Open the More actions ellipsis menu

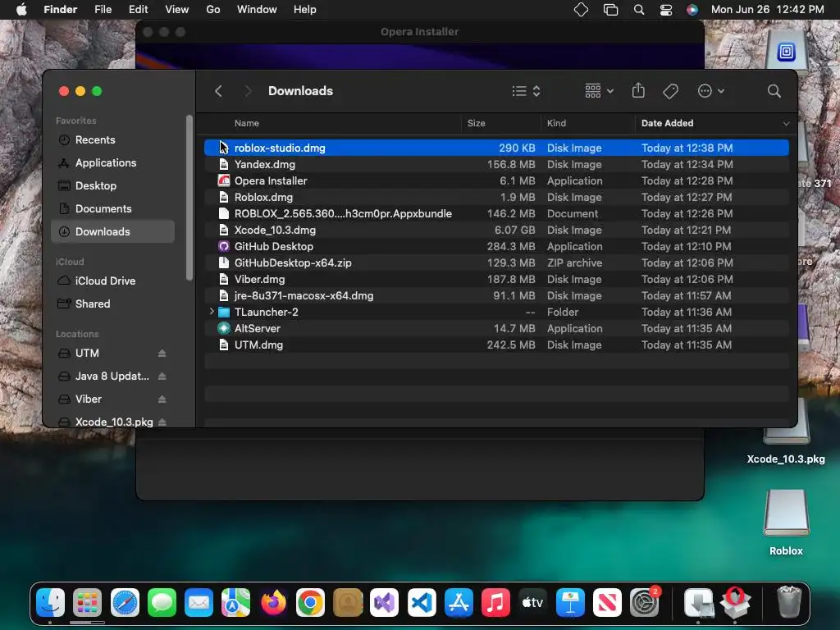(711, 91)
